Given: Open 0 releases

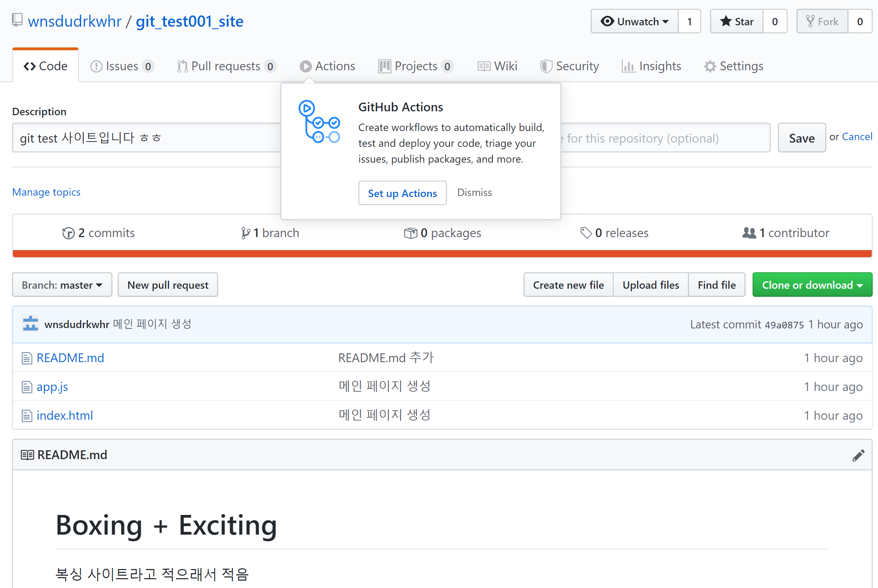Looking at the screenshot, I should 614,233.
